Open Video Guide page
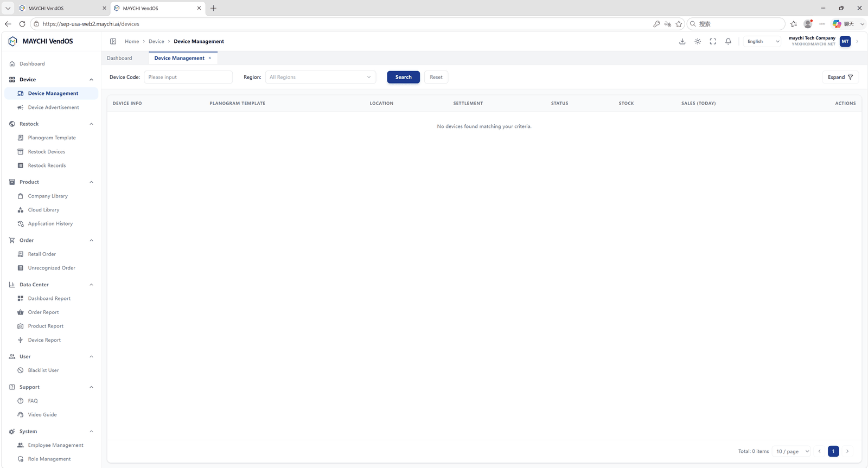Image resolution: width=868 pixels, height=468 pixels. pyautogui.click(x=51, y=415)
